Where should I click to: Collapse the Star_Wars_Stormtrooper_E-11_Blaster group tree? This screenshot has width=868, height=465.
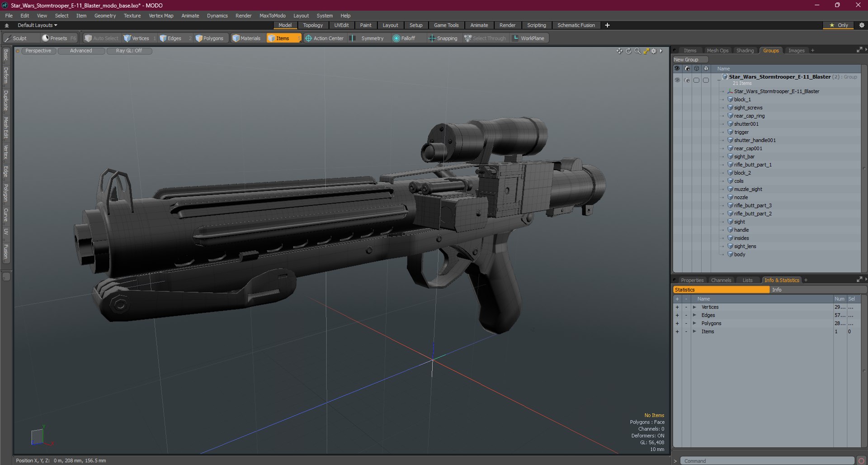pyautogui.click(x=719, y=80)
